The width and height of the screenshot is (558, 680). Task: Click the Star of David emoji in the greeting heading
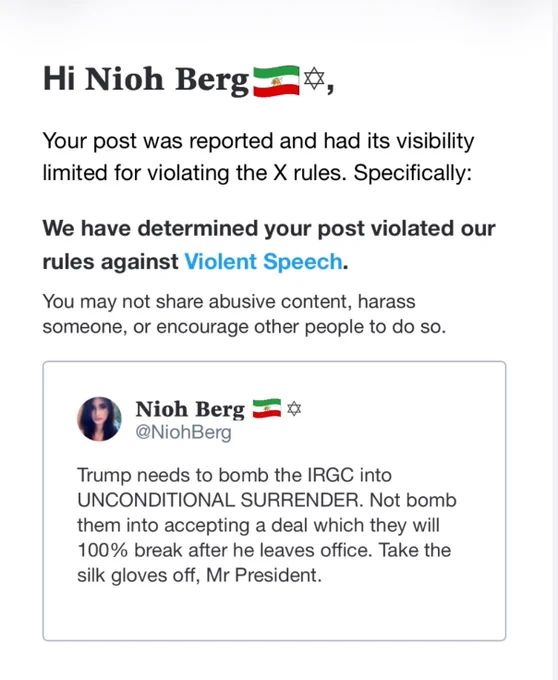point(314,79)
